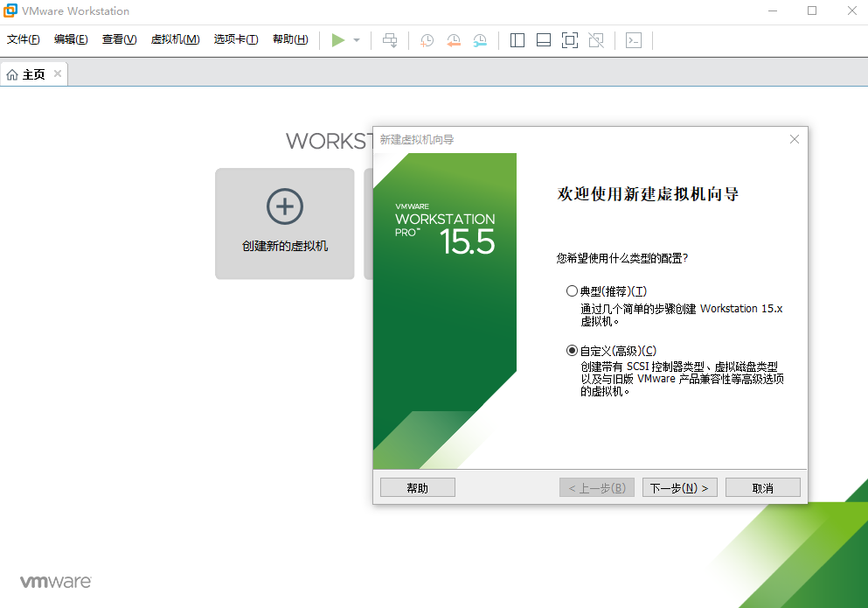
Task: Click the console view toolbar icon
Action: (633, 40)
